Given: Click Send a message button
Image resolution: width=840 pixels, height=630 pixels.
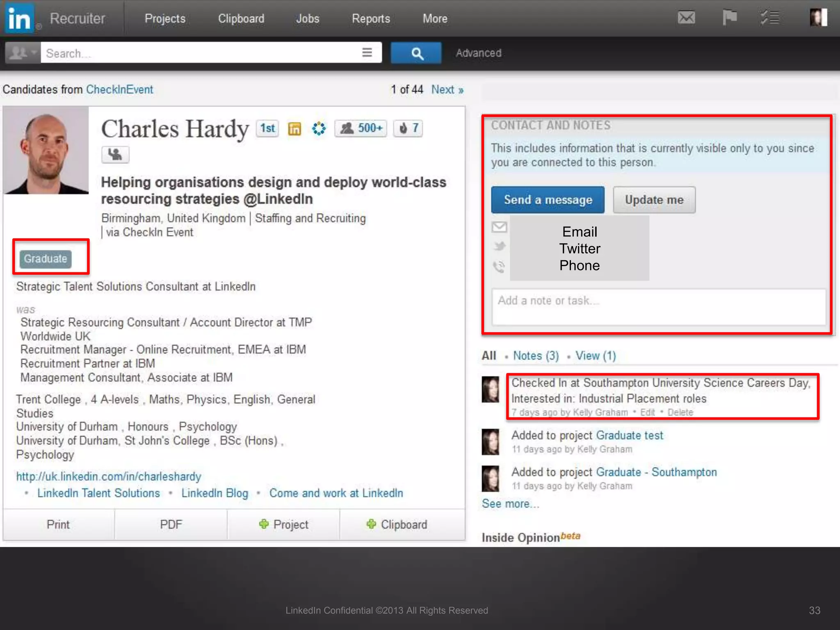Looking at the screenshot, I should (548, 200).
